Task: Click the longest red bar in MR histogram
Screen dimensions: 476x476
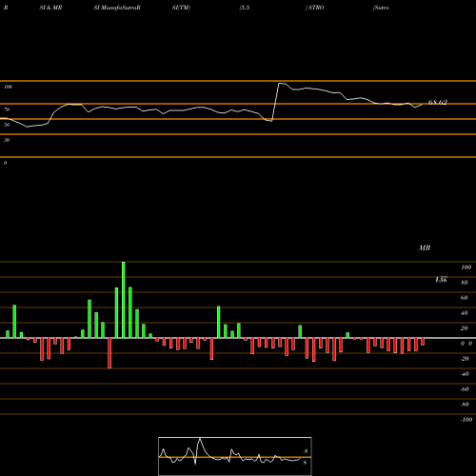Action: [109, 353]
